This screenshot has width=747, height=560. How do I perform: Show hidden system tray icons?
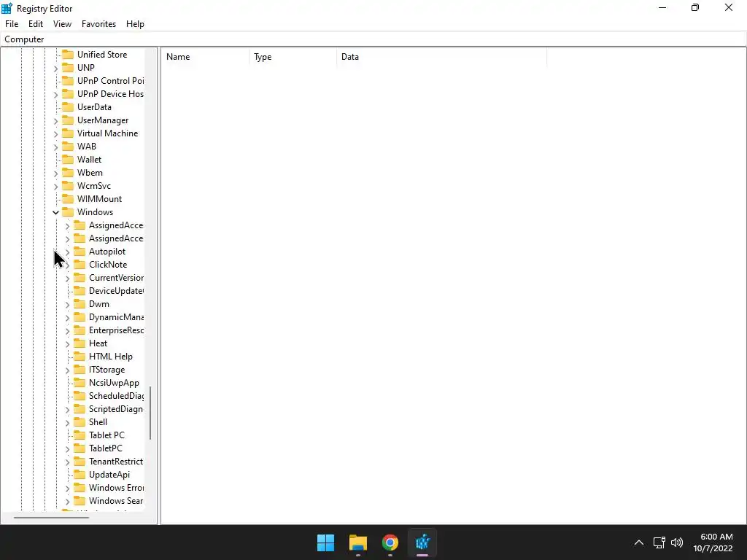tap(639, 542)
